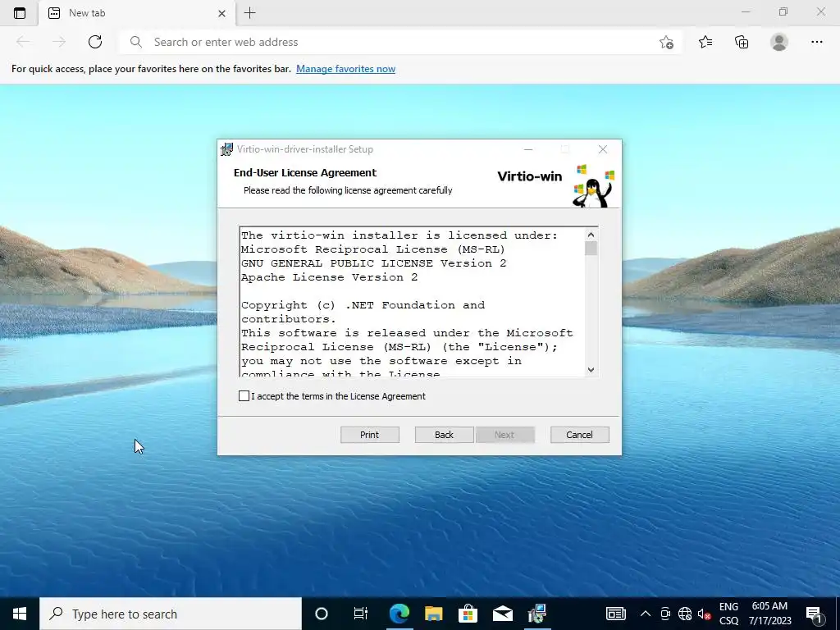This screenshot has width=840, height=630.
Task: Open the Edge Favorites list
Action: (x=705, y=42)
